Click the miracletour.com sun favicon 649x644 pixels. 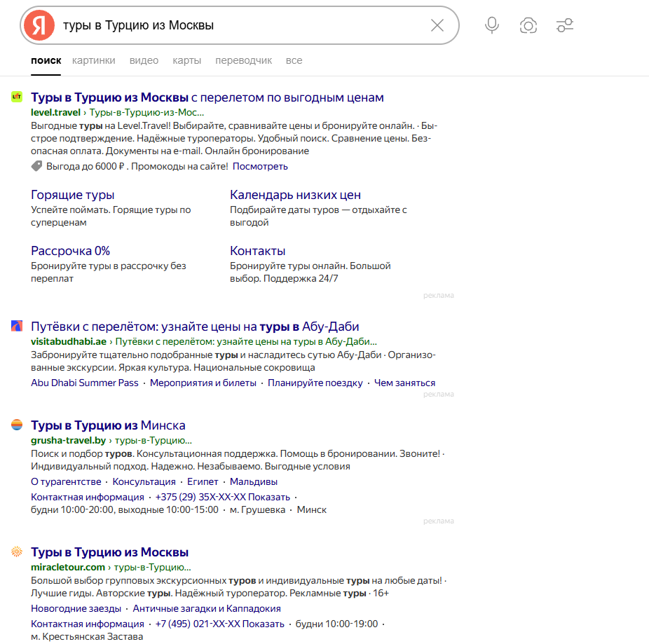click(x=17, y=551)
